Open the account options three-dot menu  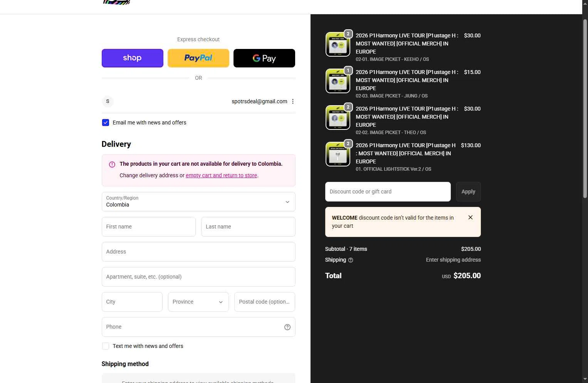click(293, 101)
